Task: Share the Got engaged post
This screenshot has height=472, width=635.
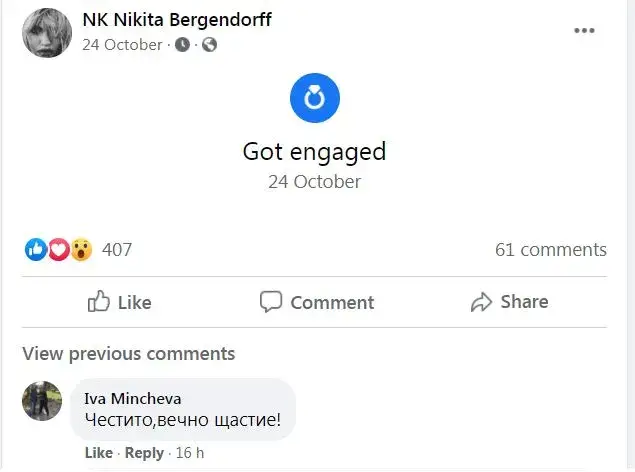Action: tap(509, 302)
